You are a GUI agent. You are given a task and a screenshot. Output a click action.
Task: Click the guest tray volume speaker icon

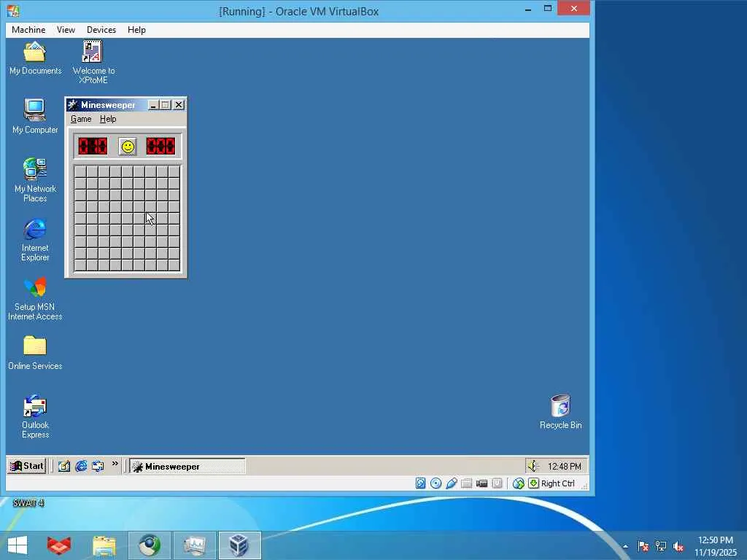(x=533, y=466)
